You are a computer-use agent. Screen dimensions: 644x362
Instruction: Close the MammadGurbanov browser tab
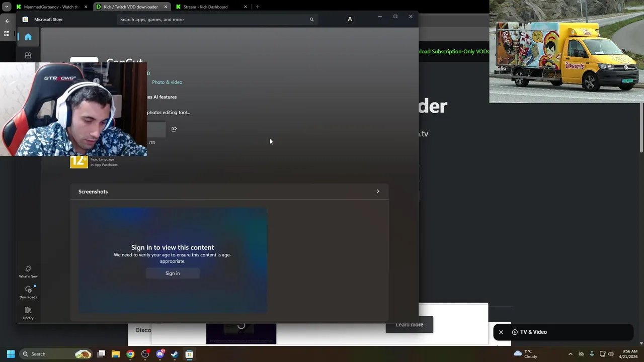pos(86,7)
